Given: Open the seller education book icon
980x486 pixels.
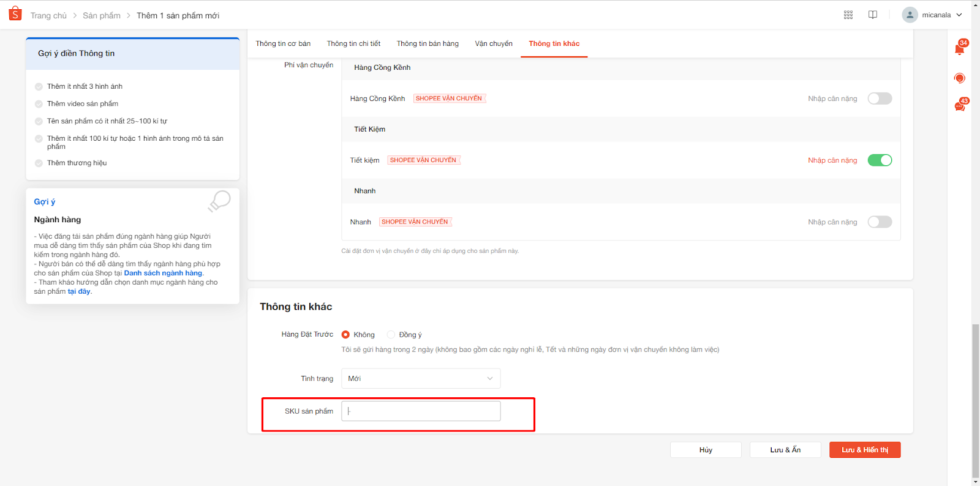Looking at the screenshot, I should coord(873,15).
